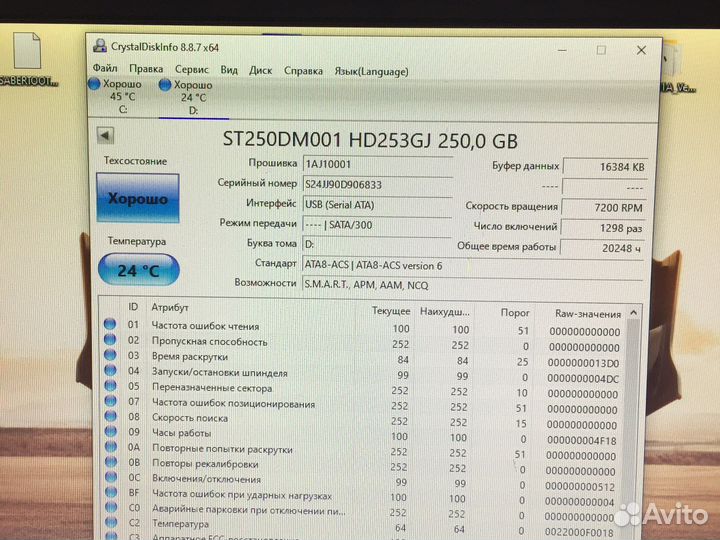
Task: Open the Правка menu
Action: pyautogui.click(x=146, y=69)
